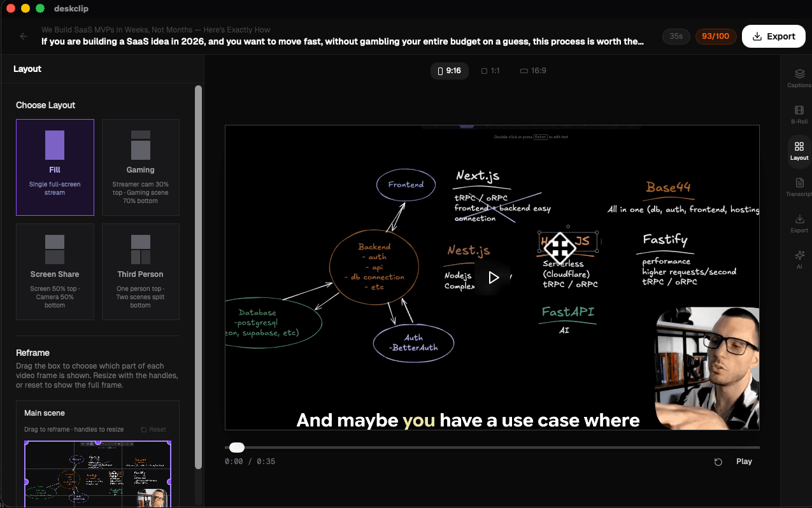Click the Reset button in Main scene
Screen dimensions: 812x508
click(x=153, y=430)
